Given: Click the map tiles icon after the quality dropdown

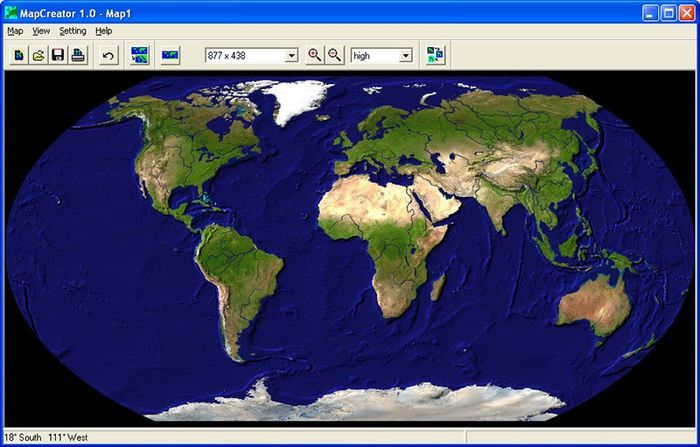Looking at the screenshot, I should tap(435, 54).
